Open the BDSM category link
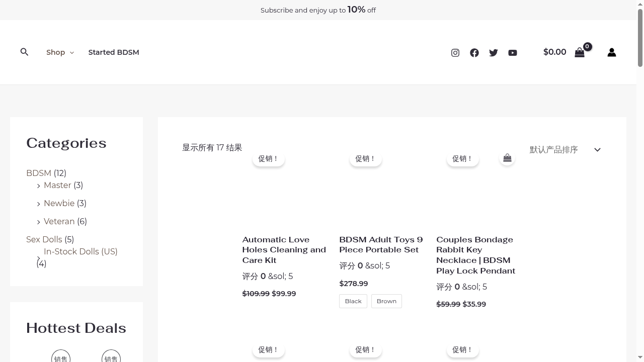644x362 pixels. point(39,173)
